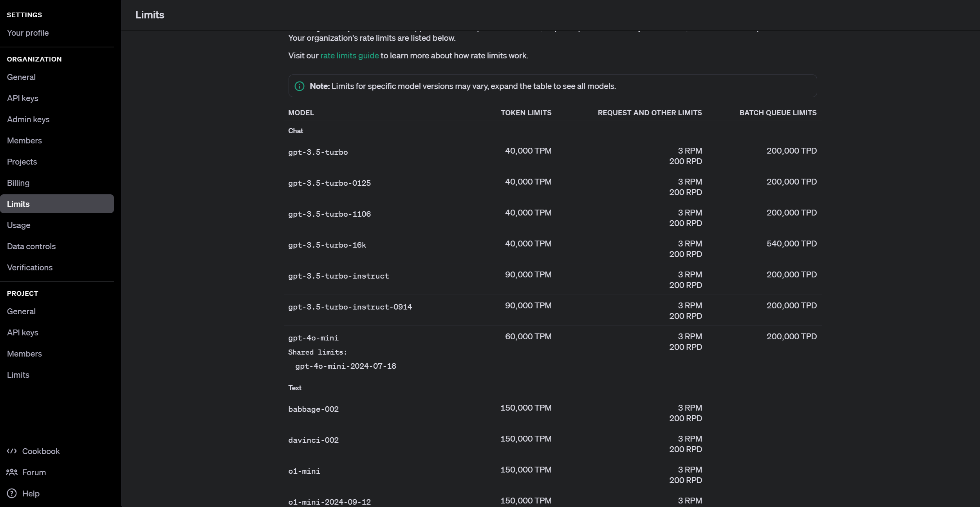980x507 pixels.
Task: Open the Usage page
Action: (18, 225)
